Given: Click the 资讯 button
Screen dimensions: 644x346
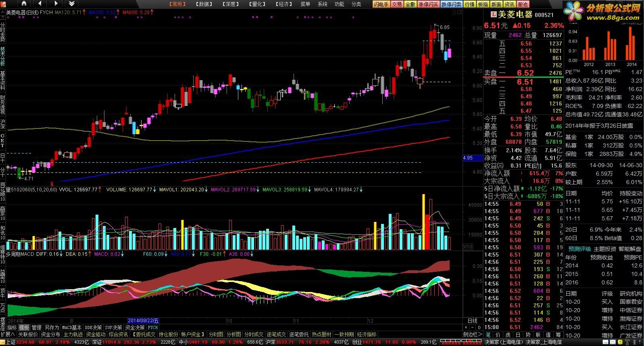Looking at the screenshot, I should 509,4.
